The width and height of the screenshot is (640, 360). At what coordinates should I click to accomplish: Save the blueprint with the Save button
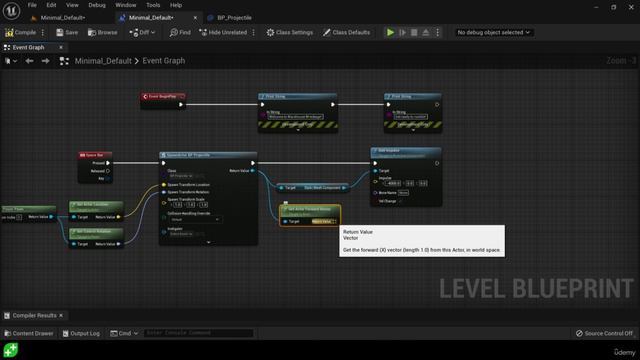point(67,32)
